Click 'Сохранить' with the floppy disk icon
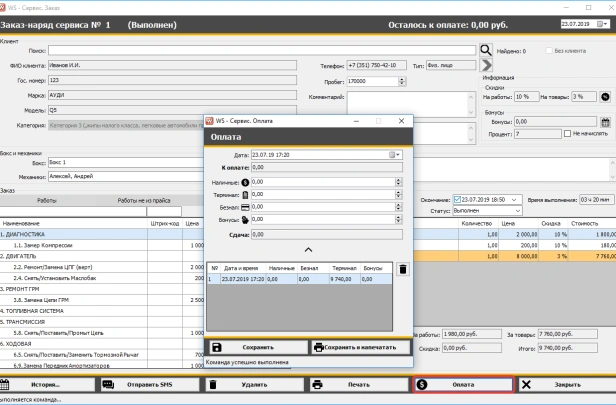The height and width of the screenshot is (405, 616). coord(255,347)
